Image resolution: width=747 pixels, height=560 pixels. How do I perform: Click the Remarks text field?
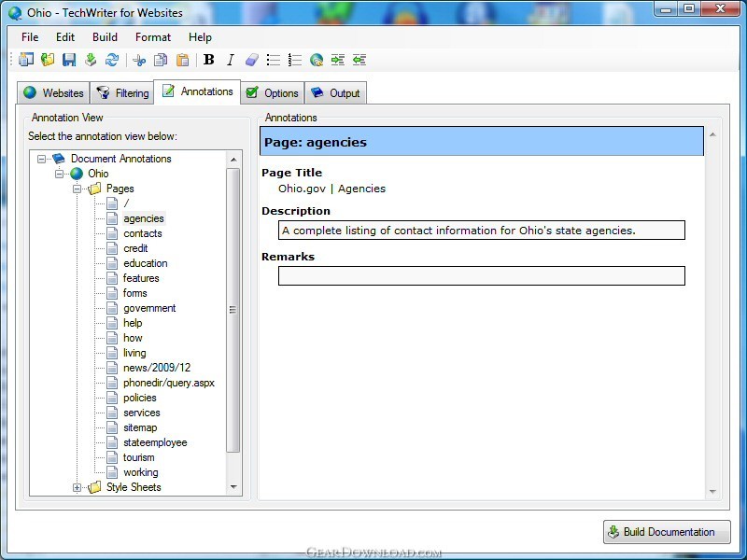coord(482,275)
